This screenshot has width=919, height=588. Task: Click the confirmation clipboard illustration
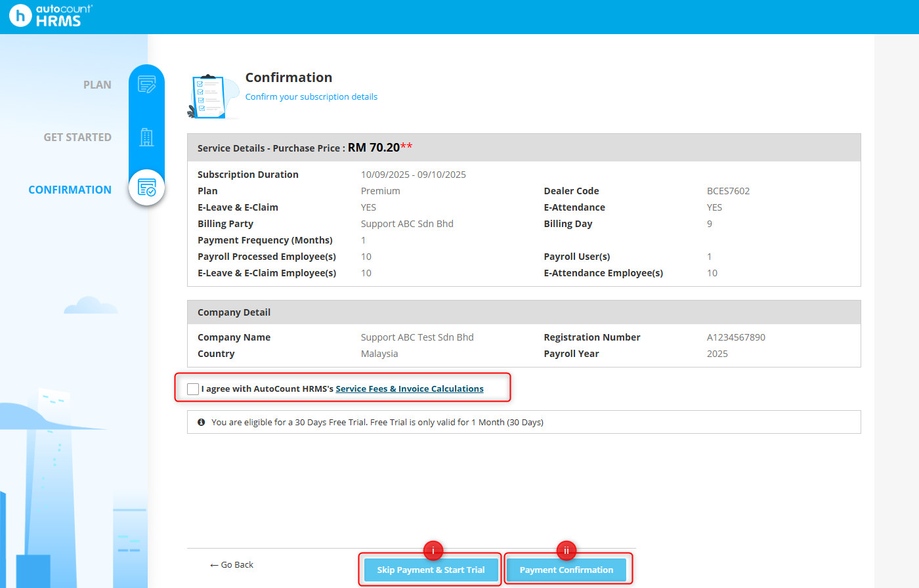214,96
